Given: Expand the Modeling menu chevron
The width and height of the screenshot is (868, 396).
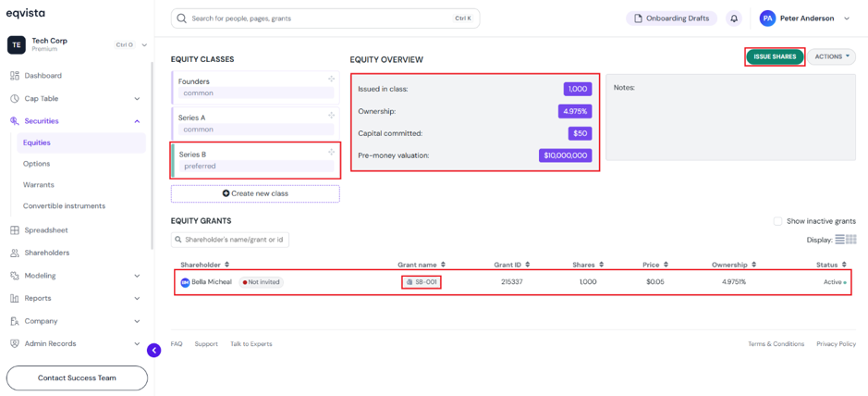Looking at the screenshot, I should click(138, 276).
